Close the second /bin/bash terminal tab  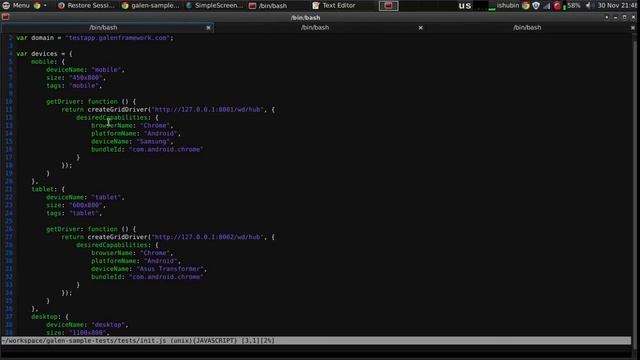click(x=420, y=28)
